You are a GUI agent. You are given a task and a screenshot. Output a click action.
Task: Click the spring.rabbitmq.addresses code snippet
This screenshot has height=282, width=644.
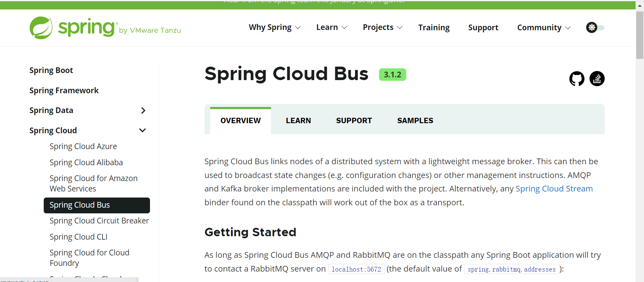coord(512,269)
